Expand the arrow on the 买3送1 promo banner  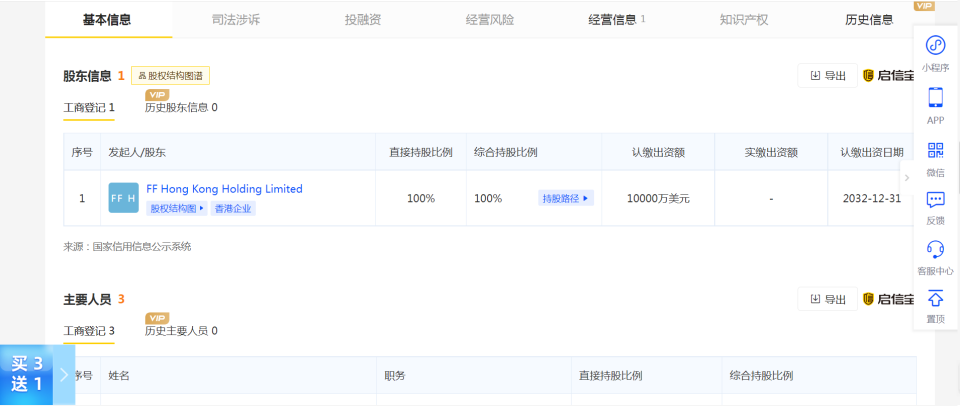[64, 375]
